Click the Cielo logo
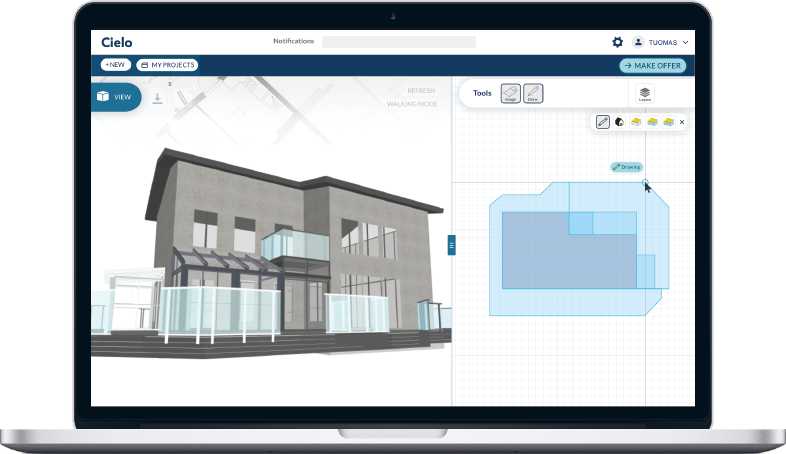The width and height of the screenshot is (786, 454). click(x=116, y=43)
